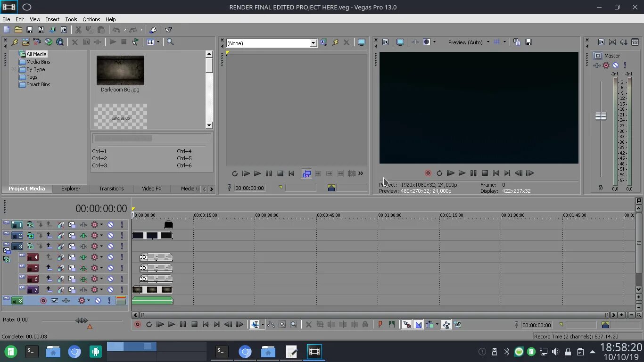
Task: Open Preview (Auto) quality dropdown
Action: pos(487,42)
